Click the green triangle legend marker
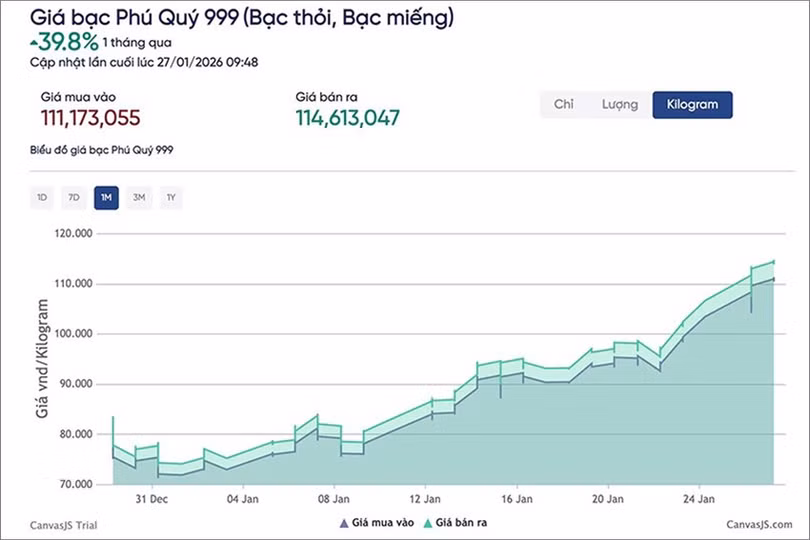 click(428, 522)
